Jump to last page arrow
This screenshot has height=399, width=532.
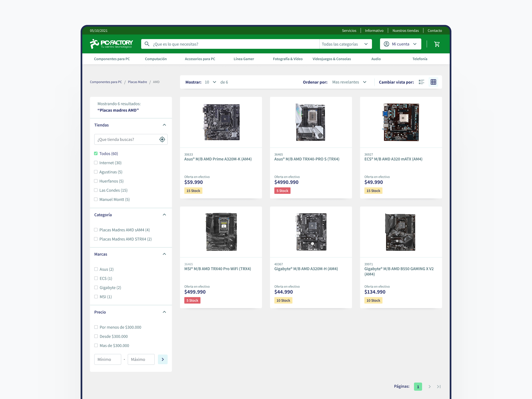tap(439, 387)
